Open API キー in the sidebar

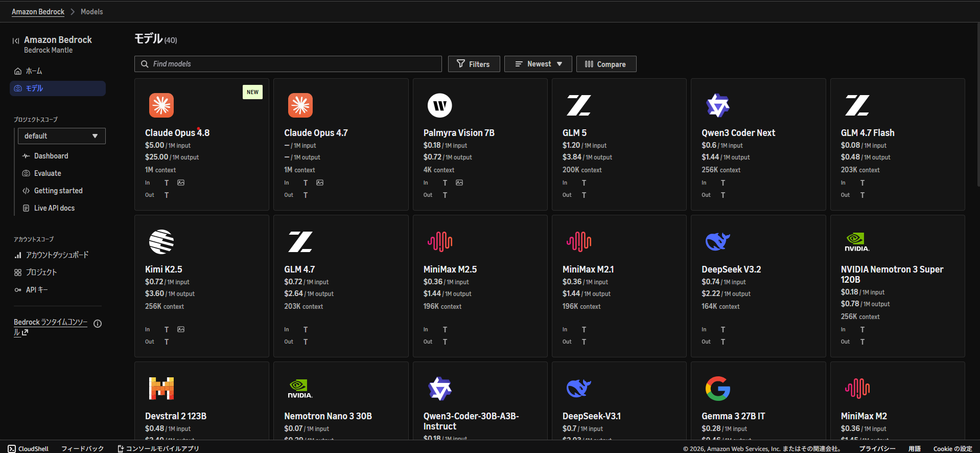(x=37, y=290)
